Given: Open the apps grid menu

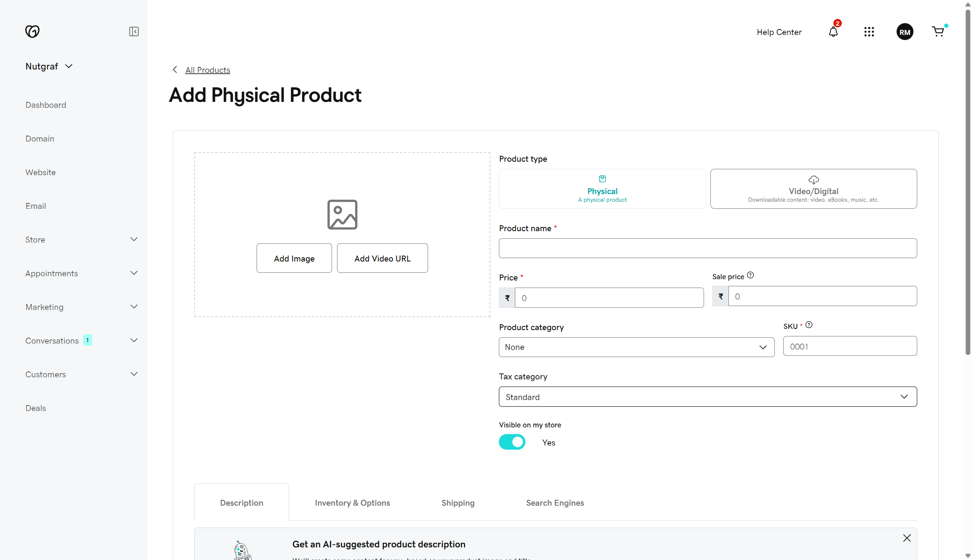Looking at the screenshot, I should (869, 32).
